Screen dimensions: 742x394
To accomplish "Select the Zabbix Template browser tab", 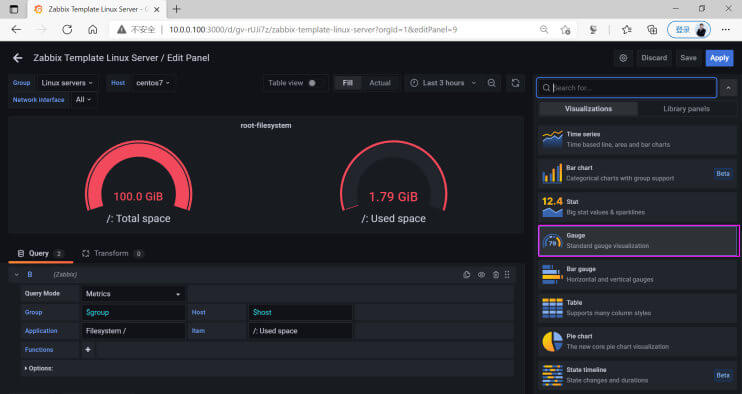I will pos(97,9).
